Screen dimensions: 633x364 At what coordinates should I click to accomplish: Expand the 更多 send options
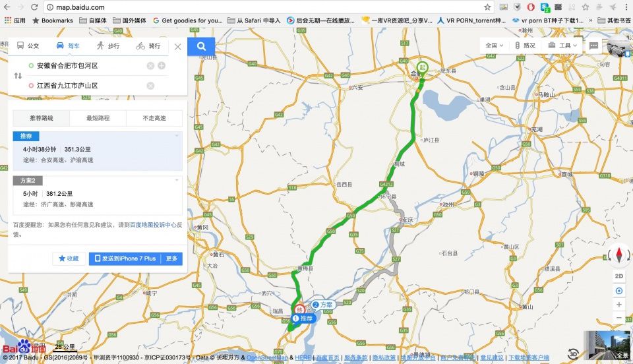coord(171,258)
